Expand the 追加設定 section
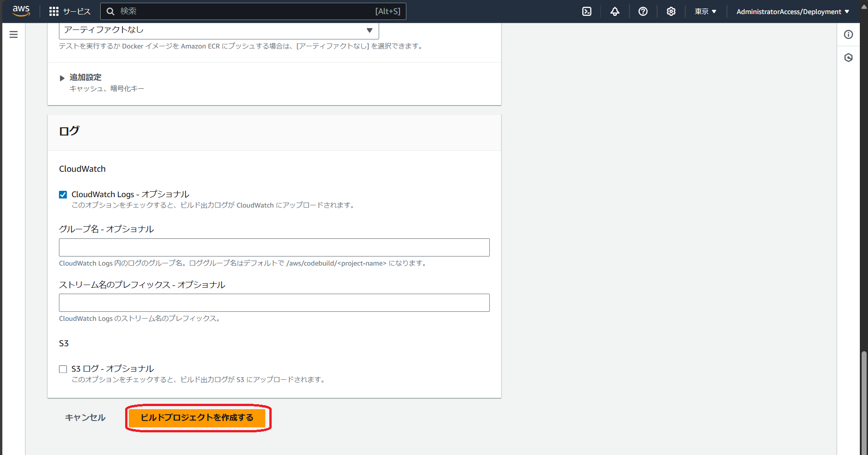The width and height of the screenshot is (868, 455). click(x=81, y=77)
